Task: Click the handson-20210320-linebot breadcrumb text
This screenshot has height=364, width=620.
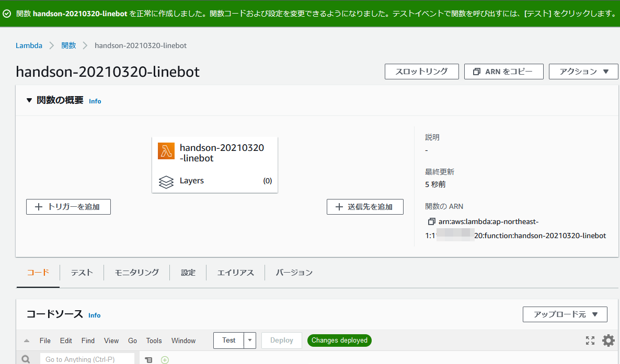Action: [141, 45]
